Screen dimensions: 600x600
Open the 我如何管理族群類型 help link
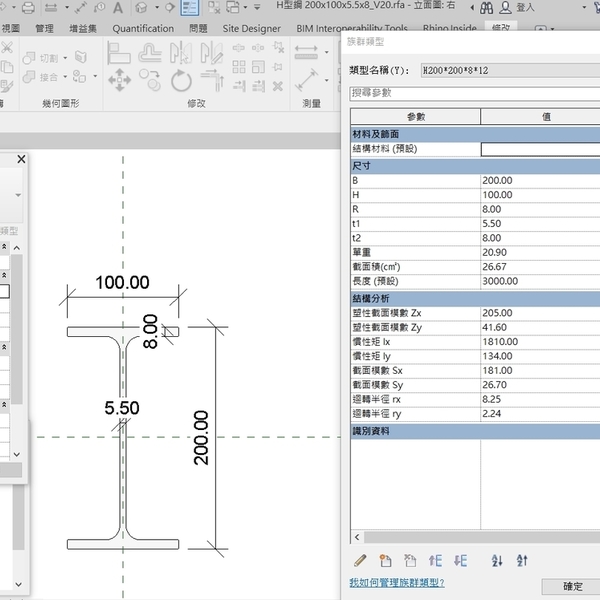(x=396, y=582)
